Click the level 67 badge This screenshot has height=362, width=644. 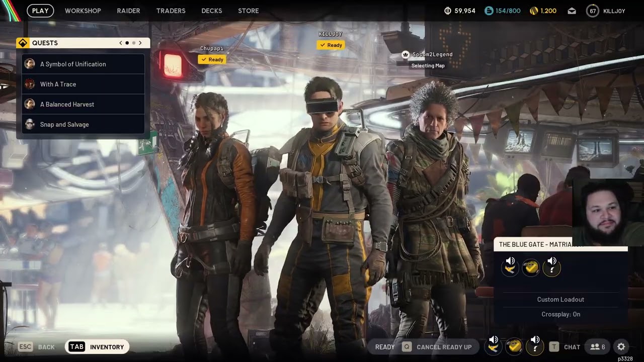[x=593, y=11]
